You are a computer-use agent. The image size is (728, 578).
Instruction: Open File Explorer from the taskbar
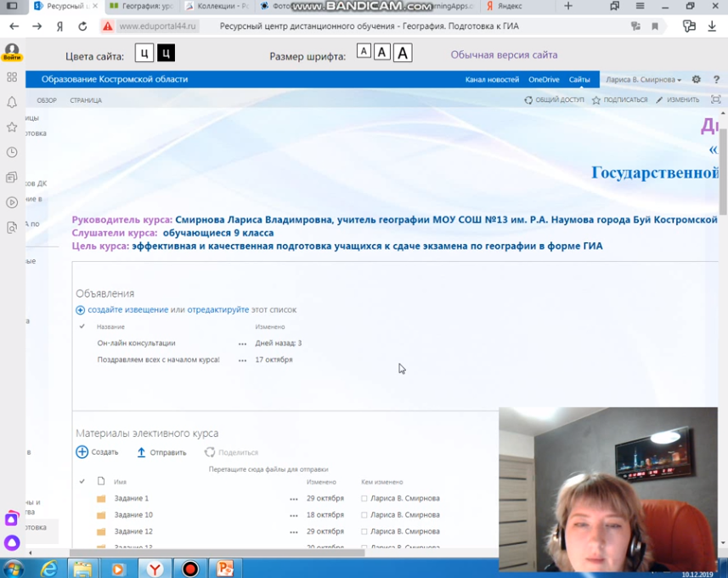[x=82, y=569]
